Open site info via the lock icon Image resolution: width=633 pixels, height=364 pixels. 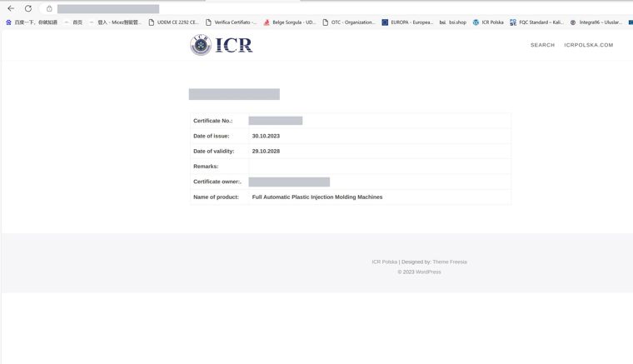pyautogui.click(x=49, y=8)
